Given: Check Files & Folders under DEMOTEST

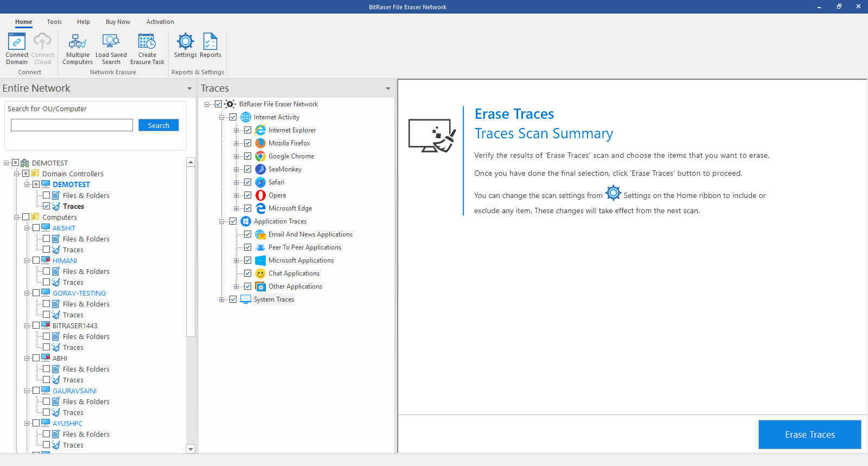Looking at the screenshot, I should (x=47, y=195).
